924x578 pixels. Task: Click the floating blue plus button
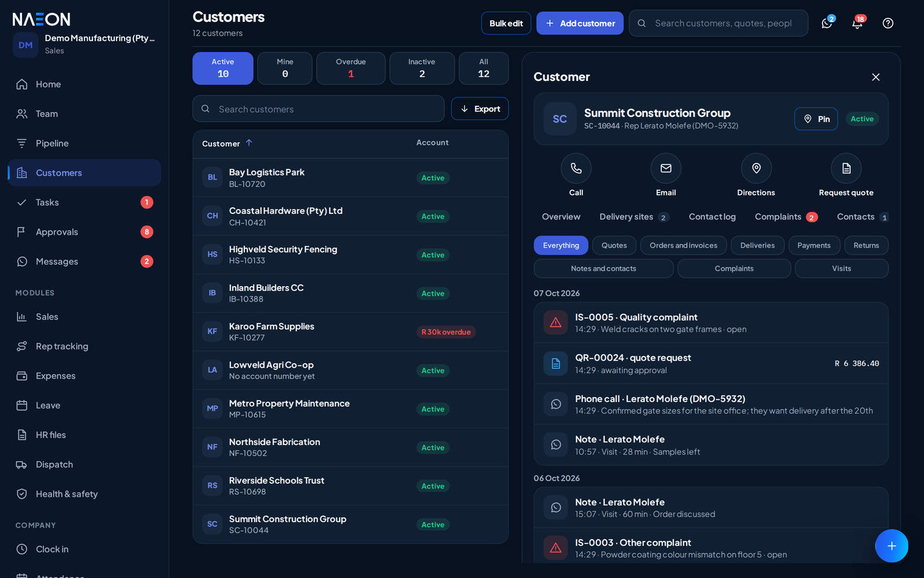pos(892,546)
